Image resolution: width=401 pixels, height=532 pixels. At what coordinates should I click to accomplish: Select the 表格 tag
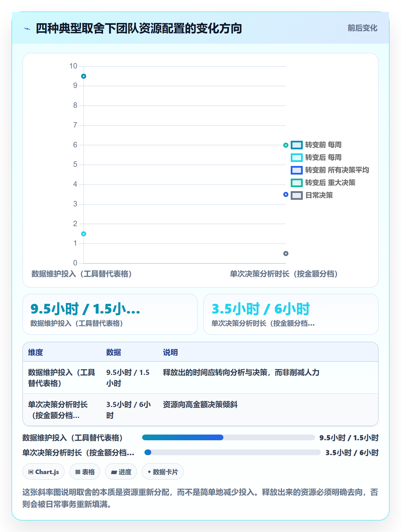click(85, 472)
